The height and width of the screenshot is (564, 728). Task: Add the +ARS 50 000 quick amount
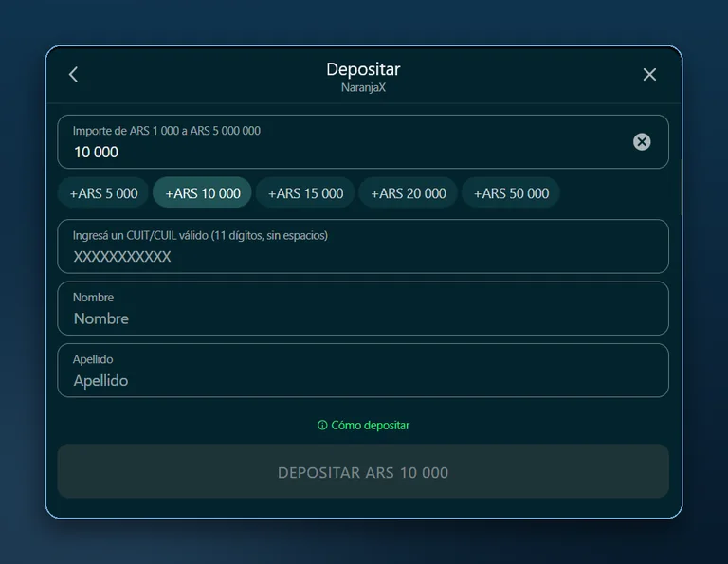[511, 193]
